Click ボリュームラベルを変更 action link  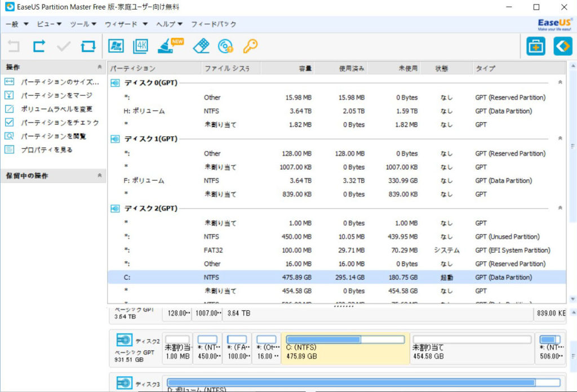[x=57, y=109]
